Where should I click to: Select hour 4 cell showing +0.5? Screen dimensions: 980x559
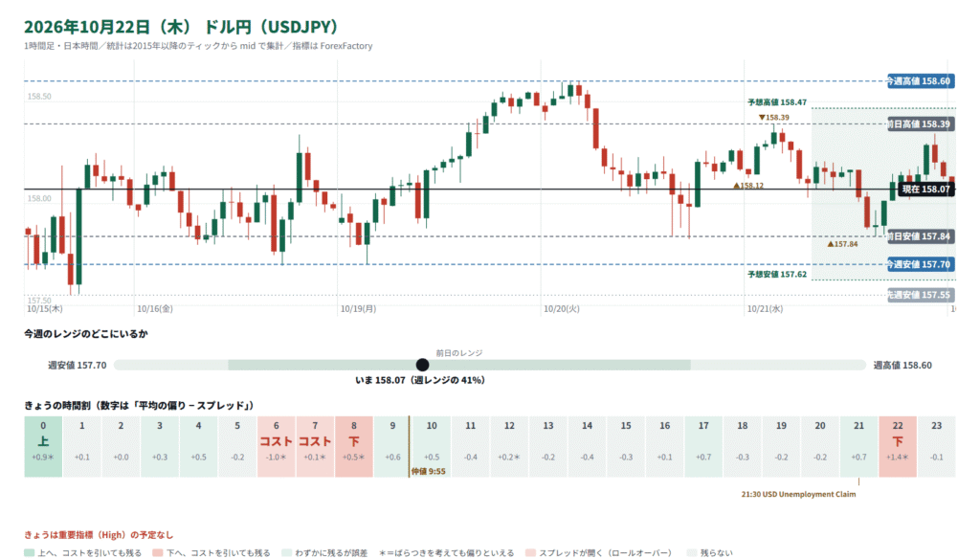pyautogui.click(x=198, y=446)
